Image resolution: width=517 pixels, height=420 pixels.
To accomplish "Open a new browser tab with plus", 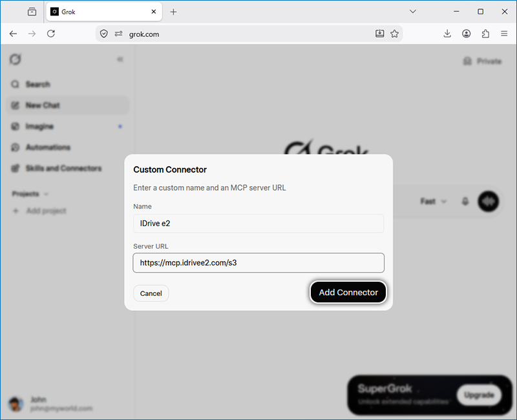I will tap(173, 12).
